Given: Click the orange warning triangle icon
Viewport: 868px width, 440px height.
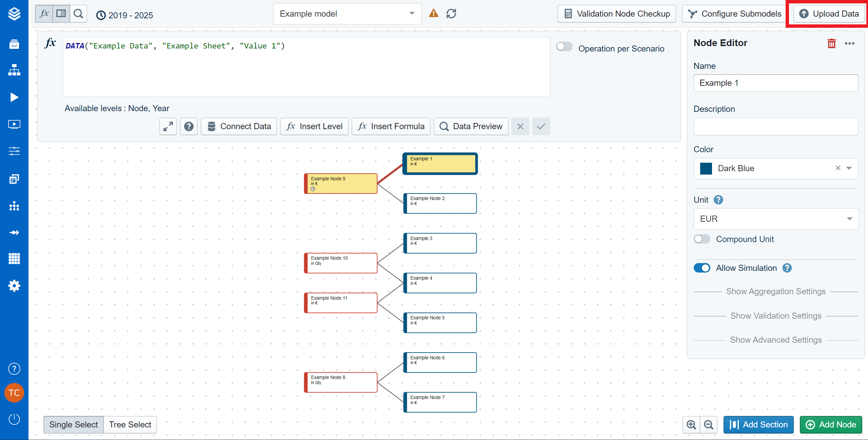Looking at the screenshot, I should coord(433,14).
